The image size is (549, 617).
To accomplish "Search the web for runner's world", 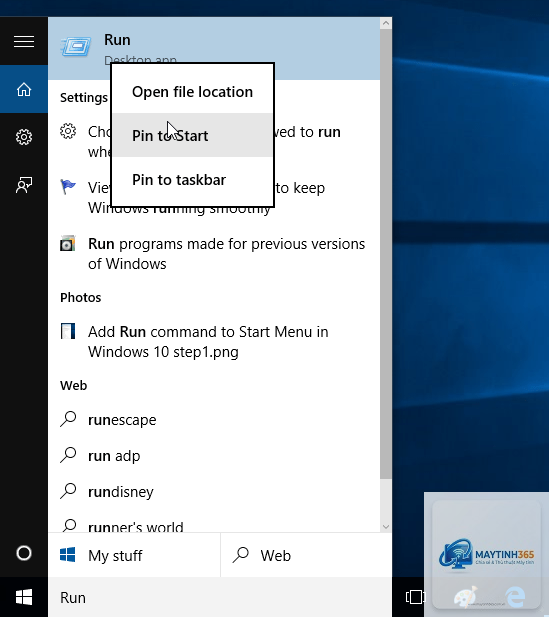I will pos(214,522).
